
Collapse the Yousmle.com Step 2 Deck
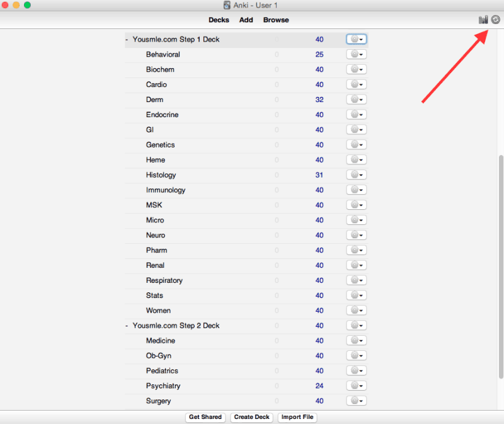[127, 326]
